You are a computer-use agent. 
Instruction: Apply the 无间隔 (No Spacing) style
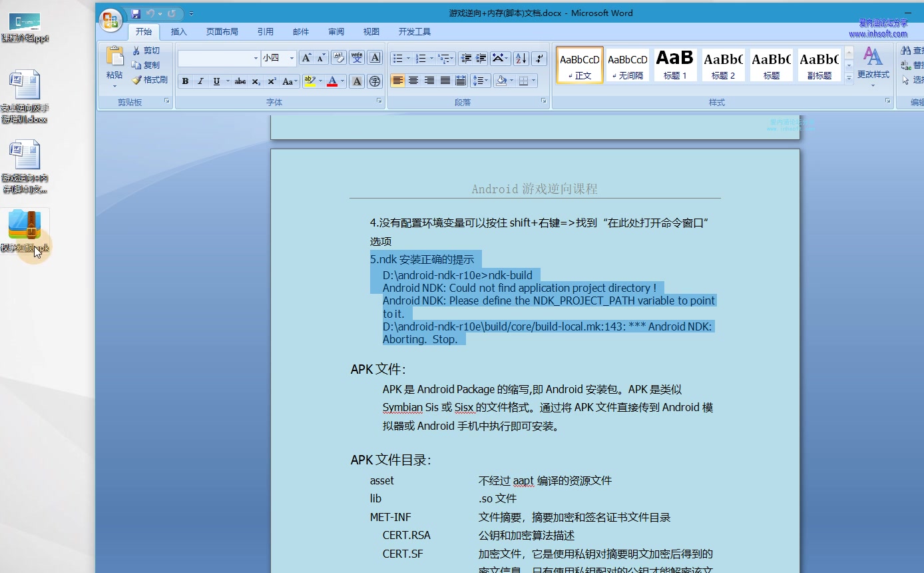628,65
